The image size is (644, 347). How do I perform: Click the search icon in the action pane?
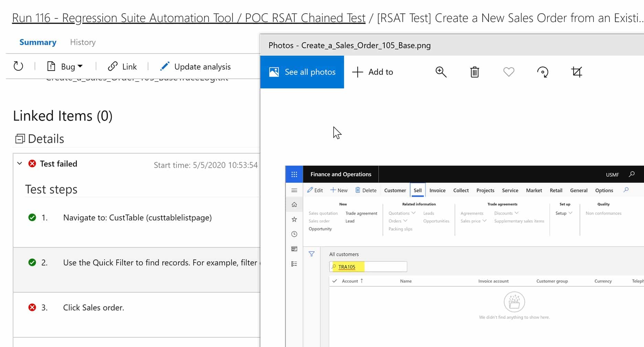coord(626,190)
